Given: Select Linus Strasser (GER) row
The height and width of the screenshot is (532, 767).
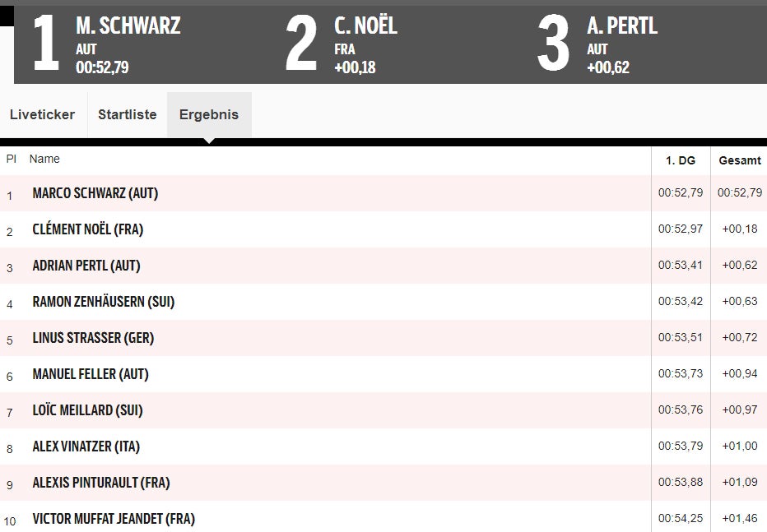Looking at the screenshot, I should pyautogui.click(x=93, y=339).
